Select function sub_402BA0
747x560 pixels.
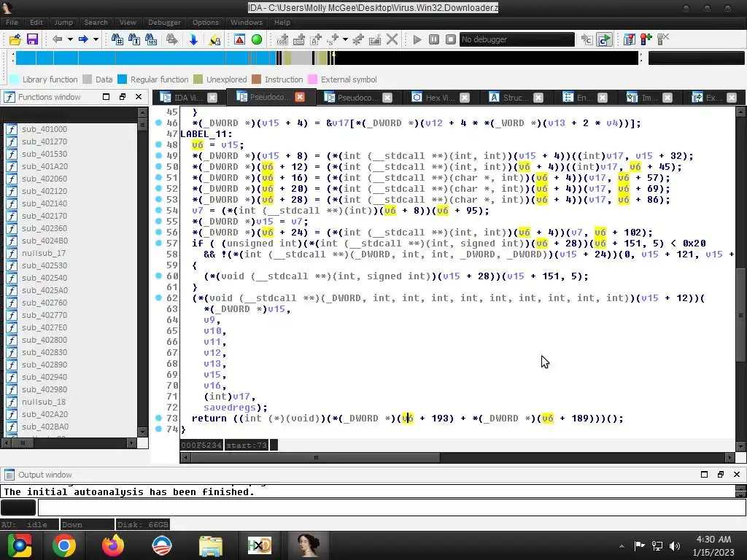pyautogui.click(x=45, y=426)
